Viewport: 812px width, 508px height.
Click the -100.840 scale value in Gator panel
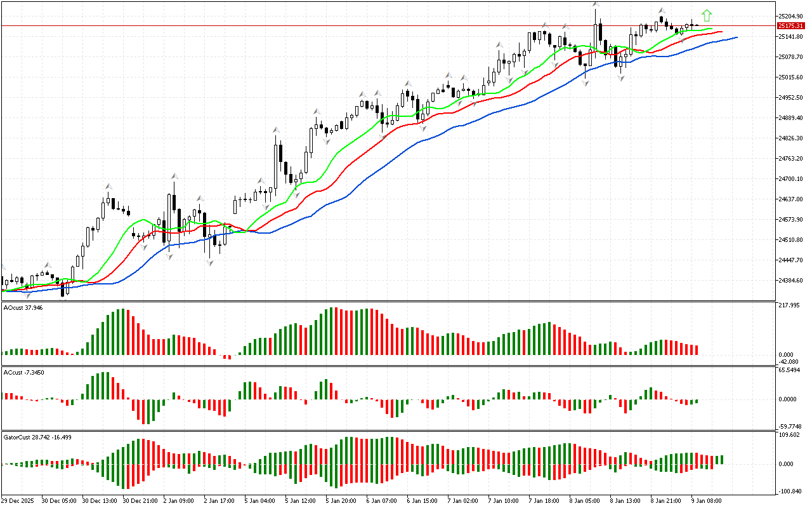(790, 491)
